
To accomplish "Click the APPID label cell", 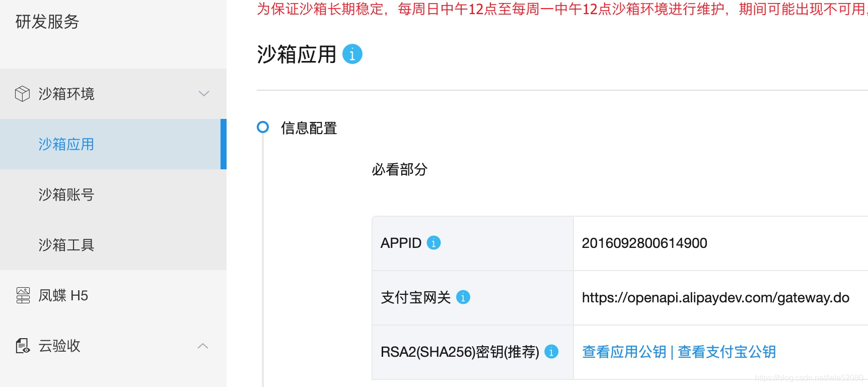I will click(x=473, y=243).
